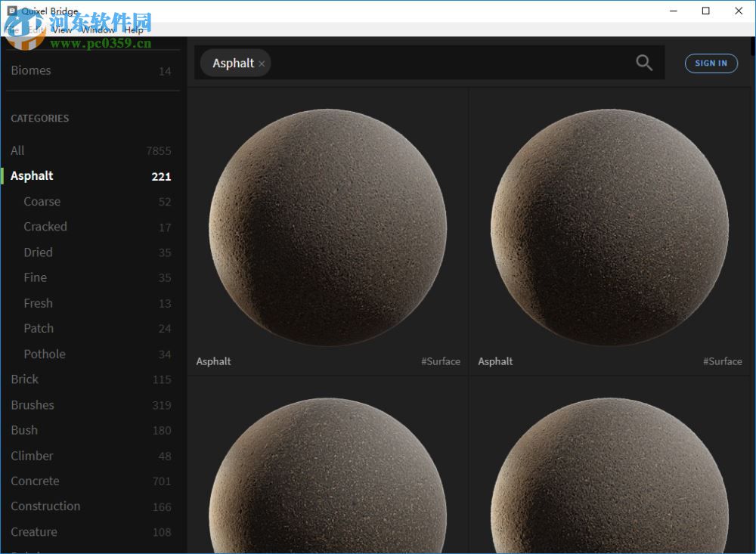Select the Cracked subcategory
Image resolution: width=756 pixels, height=554 pixels.
[x=45, y=227]
